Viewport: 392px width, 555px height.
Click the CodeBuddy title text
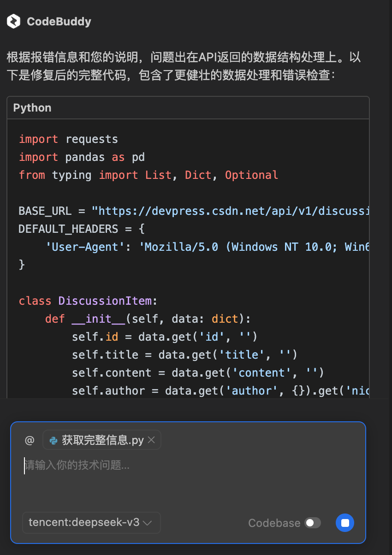point(59,21)
